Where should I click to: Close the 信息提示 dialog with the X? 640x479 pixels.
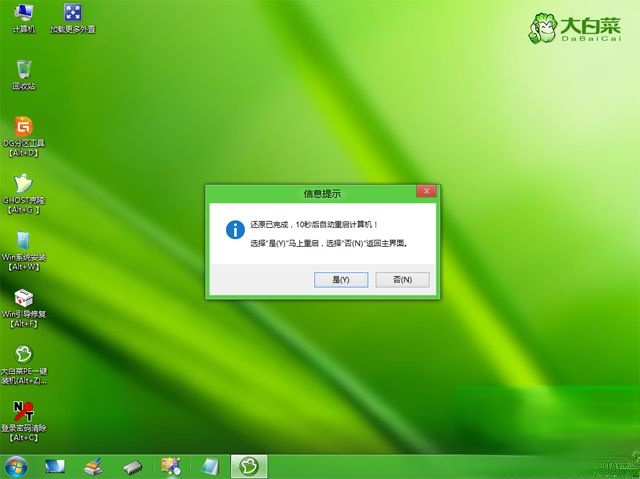pyautogui.click(x=426, y=191)
